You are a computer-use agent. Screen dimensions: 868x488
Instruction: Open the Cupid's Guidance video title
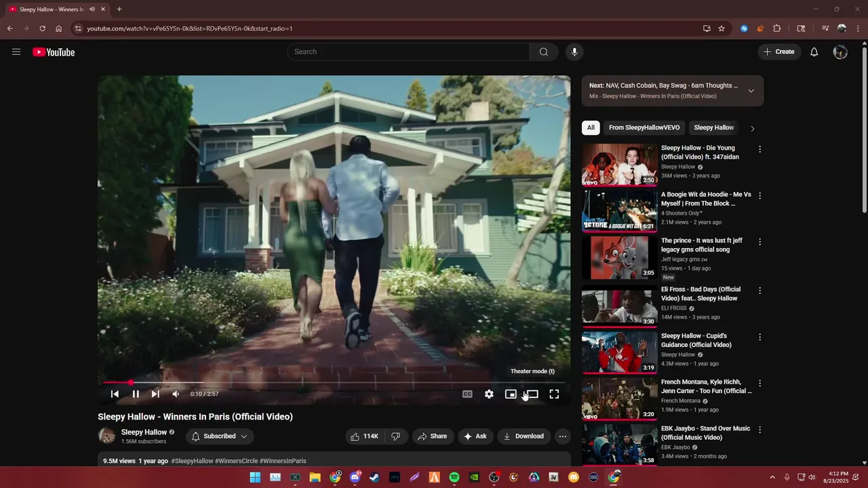tap(696, 340)
